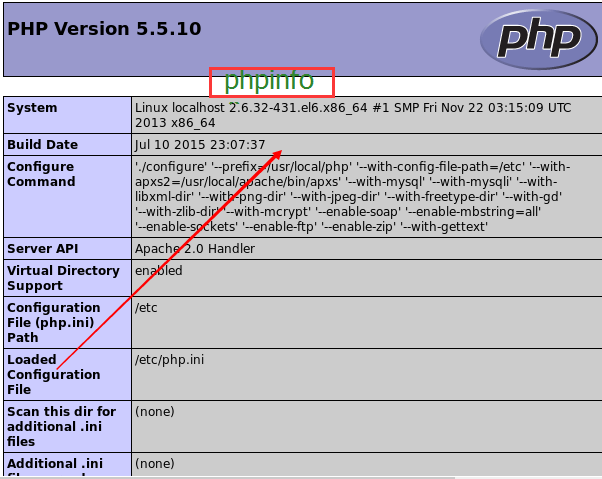Click the System row label
Screen dimensions: 602x479
click(32, 108)
